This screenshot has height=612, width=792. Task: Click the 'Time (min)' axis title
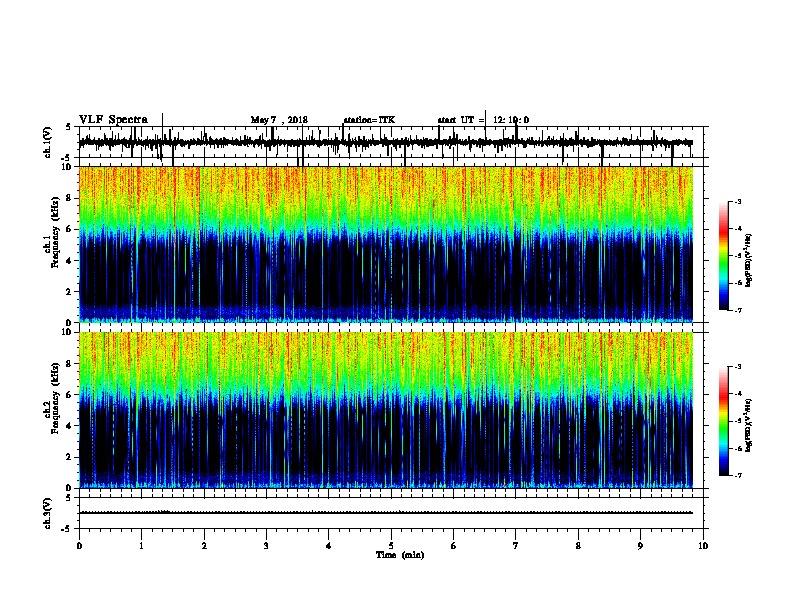[400, 555]
